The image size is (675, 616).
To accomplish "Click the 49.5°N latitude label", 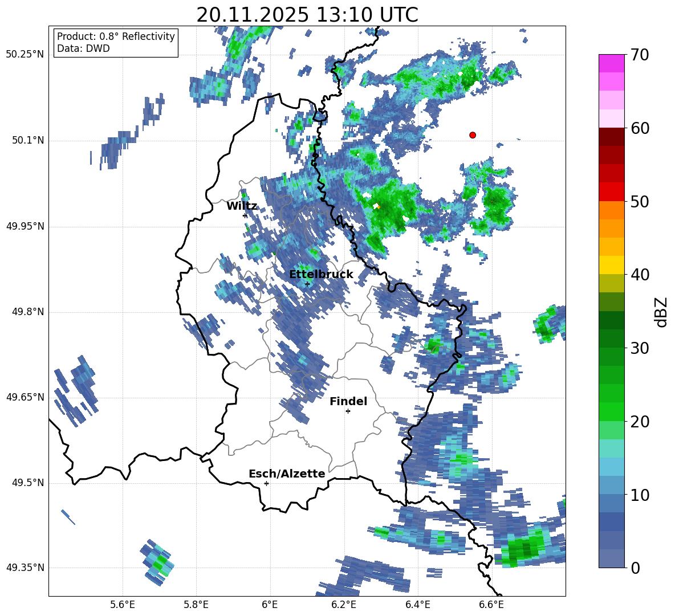I will coord(29,483).
